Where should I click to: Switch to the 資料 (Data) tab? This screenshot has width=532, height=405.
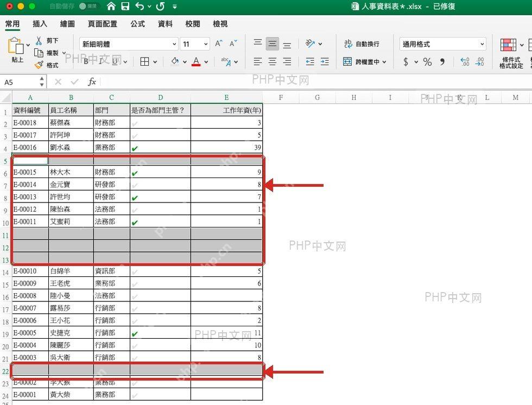(x=165, y=24)
